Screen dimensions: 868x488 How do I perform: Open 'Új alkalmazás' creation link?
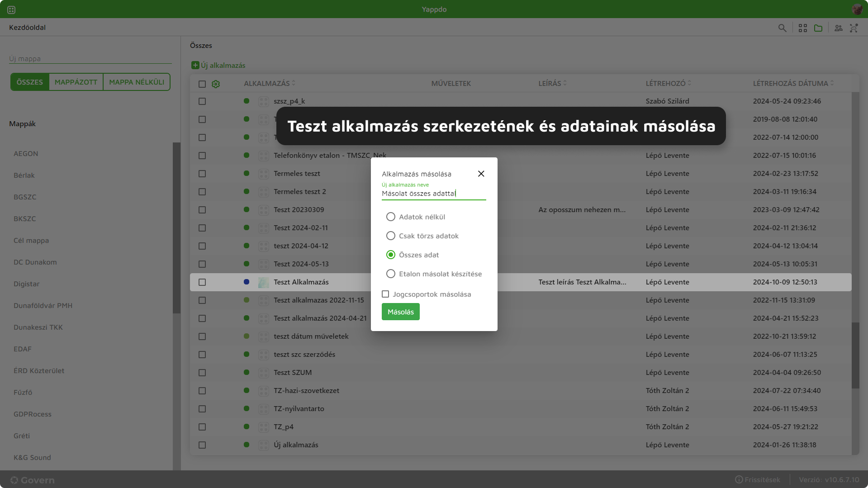point(218,65)
